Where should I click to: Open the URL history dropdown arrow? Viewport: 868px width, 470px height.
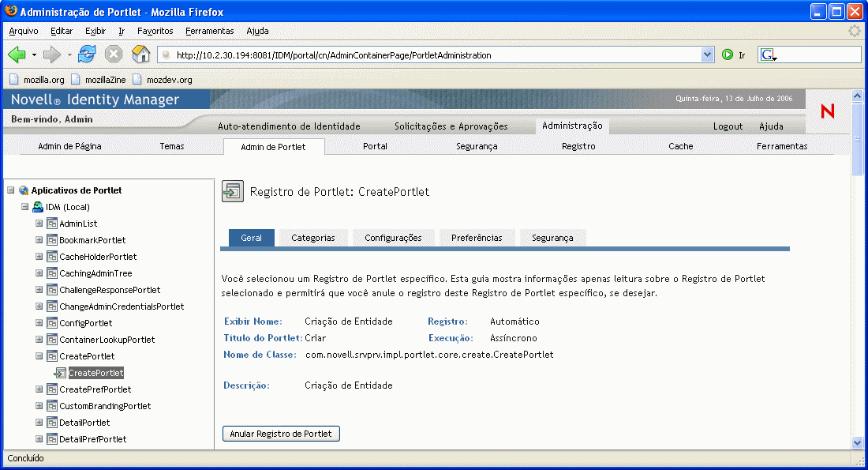[x=707, y=55]
